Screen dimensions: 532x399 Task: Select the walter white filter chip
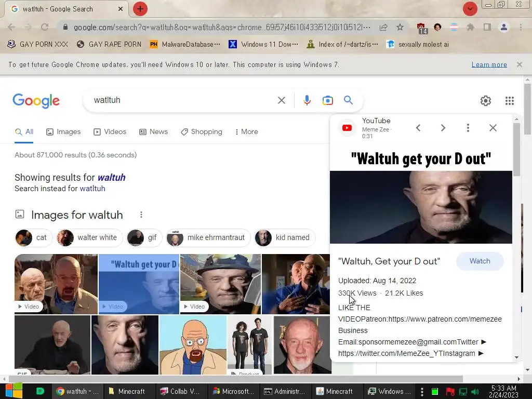point(89,237)
